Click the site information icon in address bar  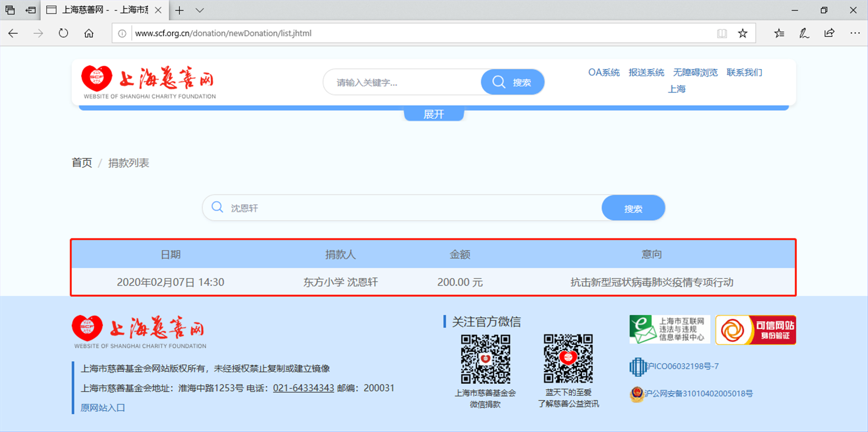pos(122,33)
